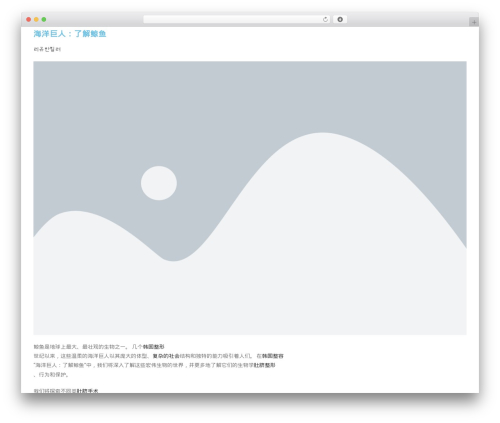
Task: Click the round dark icon beside the address bar
Action: click(340, 20)
